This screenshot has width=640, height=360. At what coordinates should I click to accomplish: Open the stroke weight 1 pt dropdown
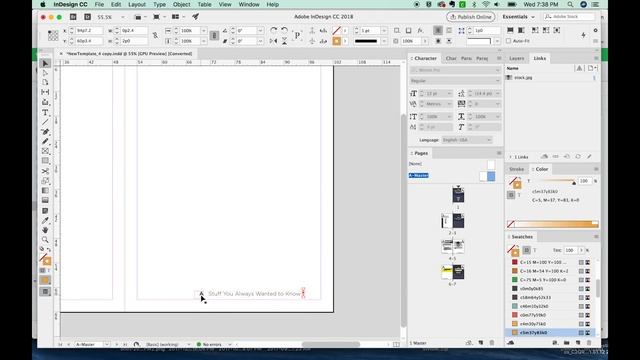(x=384, y=31)
